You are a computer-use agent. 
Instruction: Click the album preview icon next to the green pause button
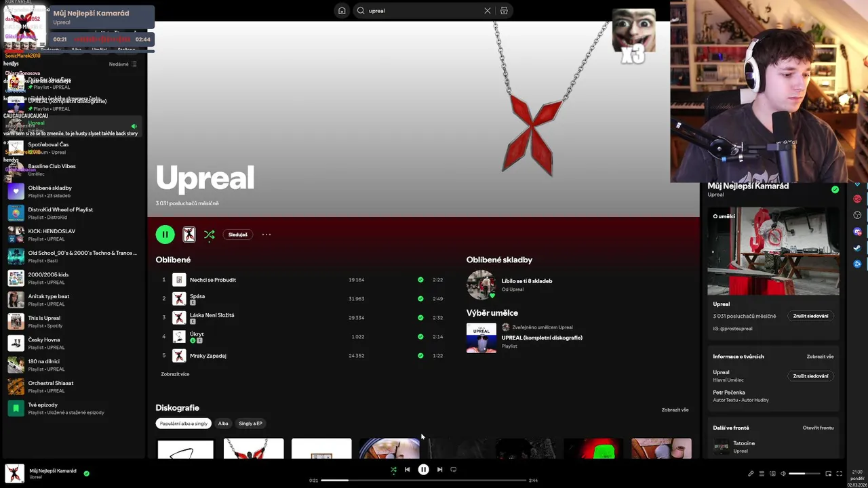pyautogui.click(x=189, y=235)
